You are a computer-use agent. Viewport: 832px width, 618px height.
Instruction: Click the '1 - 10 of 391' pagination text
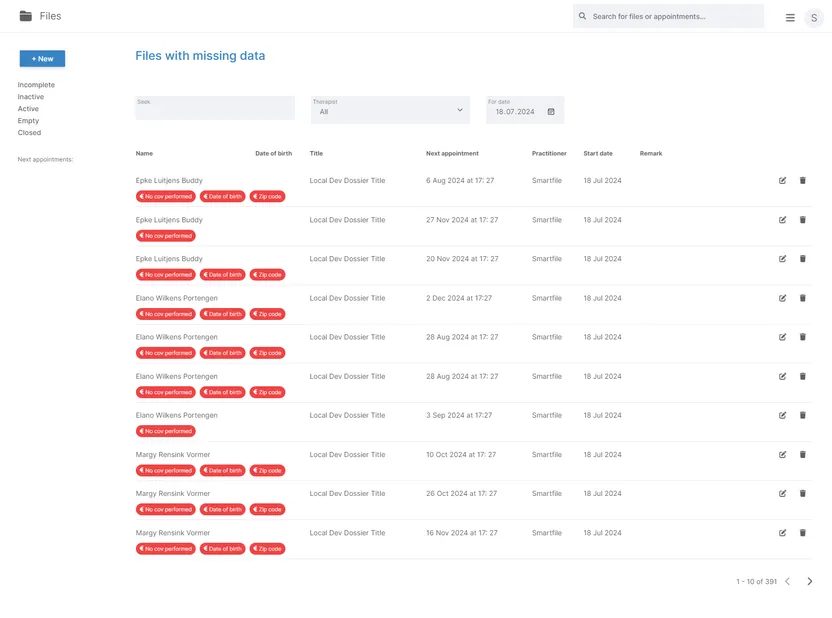click(756, 582)
